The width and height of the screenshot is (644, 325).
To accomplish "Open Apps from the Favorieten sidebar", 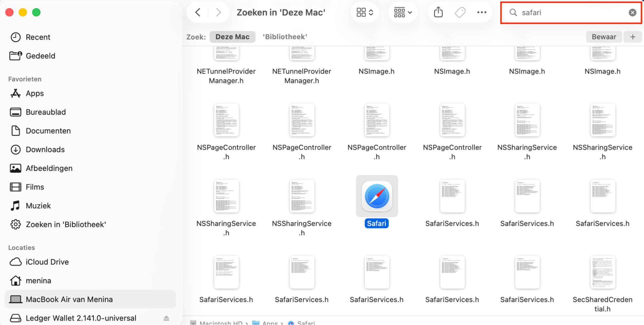I will [x=34, y=93].
